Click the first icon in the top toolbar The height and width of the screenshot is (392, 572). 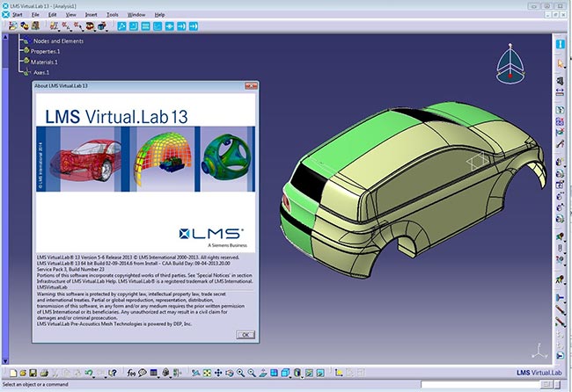[x=13, y=25]
